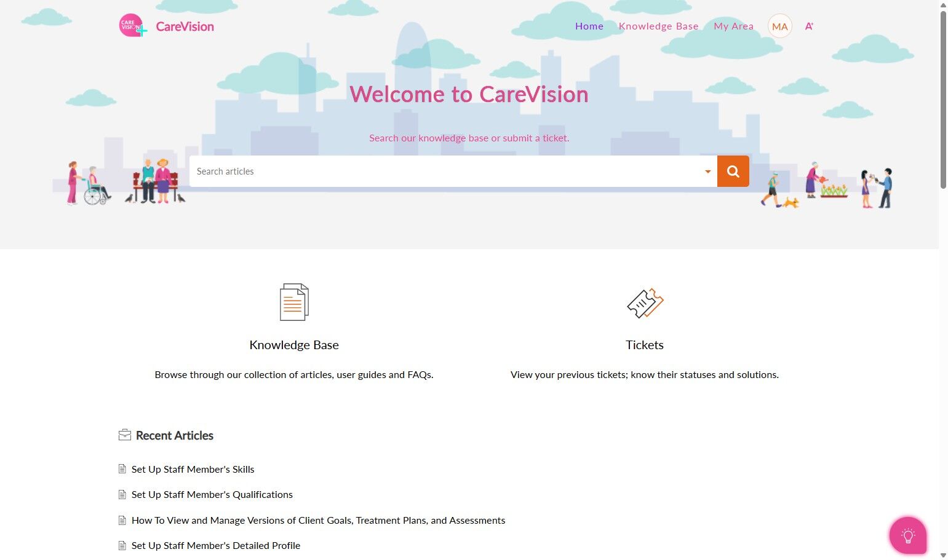
Task: Open article Set Up Staff Member's Detailed Profile
Action: (216, 545)
